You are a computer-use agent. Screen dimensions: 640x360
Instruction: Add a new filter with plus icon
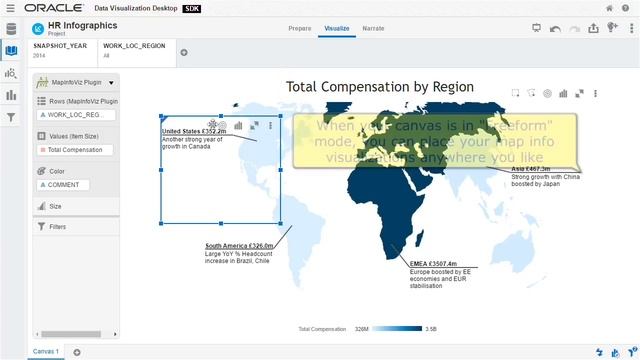pyautogui.click(x=184, y=53)
